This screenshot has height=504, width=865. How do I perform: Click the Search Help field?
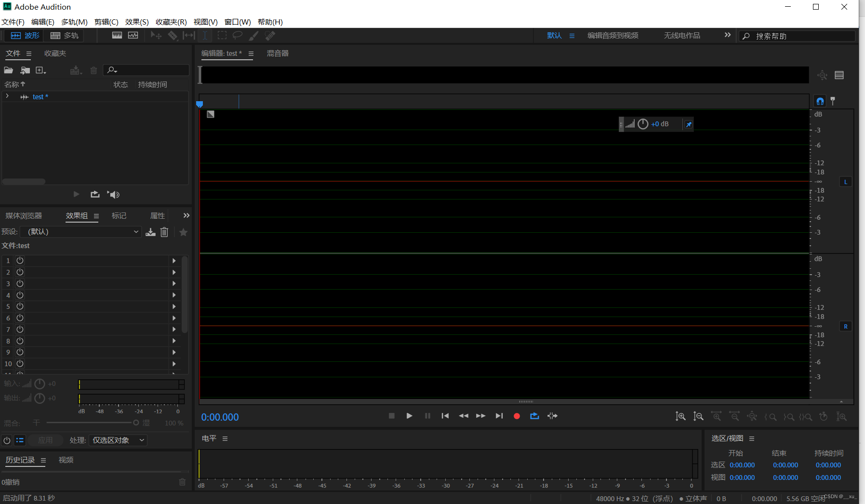point(797,36)
